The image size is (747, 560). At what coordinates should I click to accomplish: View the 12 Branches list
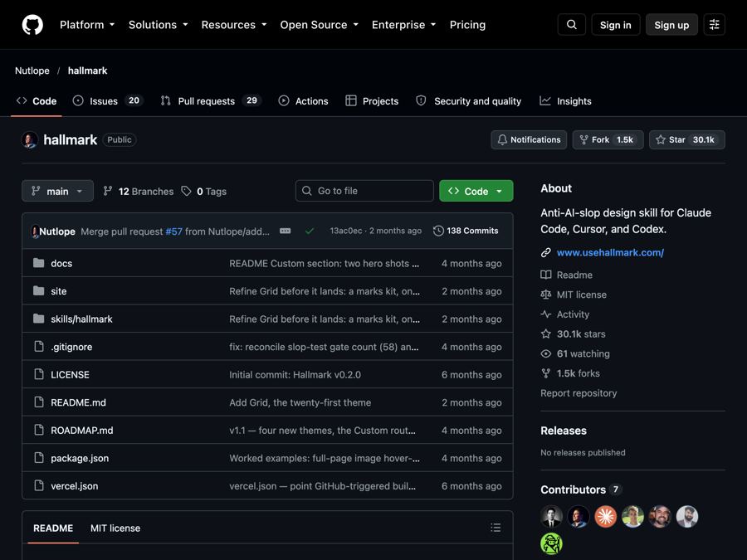139,192
